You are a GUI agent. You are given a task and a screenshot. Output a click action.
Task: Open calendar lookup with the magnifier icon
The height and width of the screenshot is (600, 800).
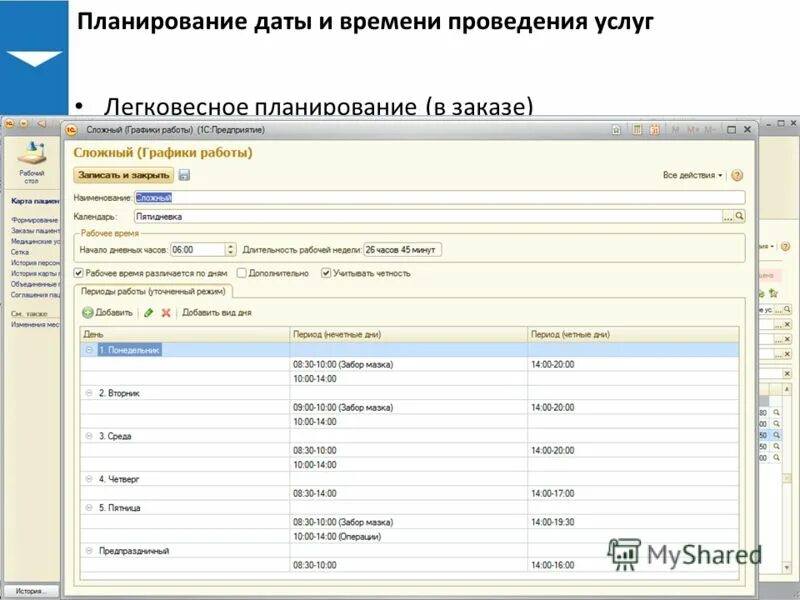(x=740, y=216)
